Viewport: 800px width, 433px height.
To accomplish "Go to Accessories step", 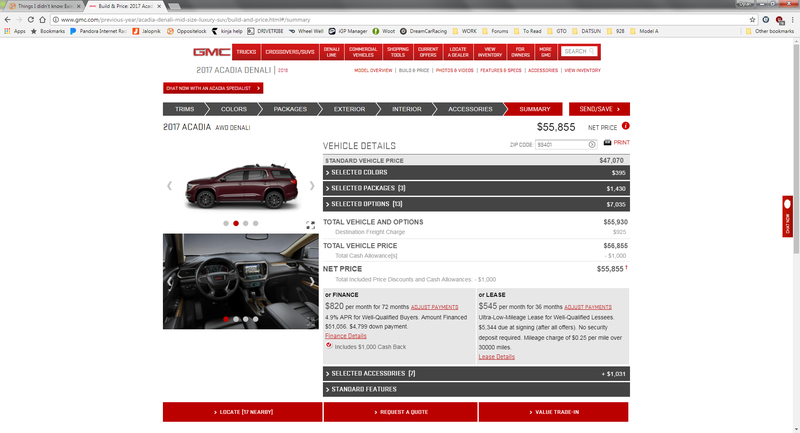I will pyautogui.click(x=470, y=109).
